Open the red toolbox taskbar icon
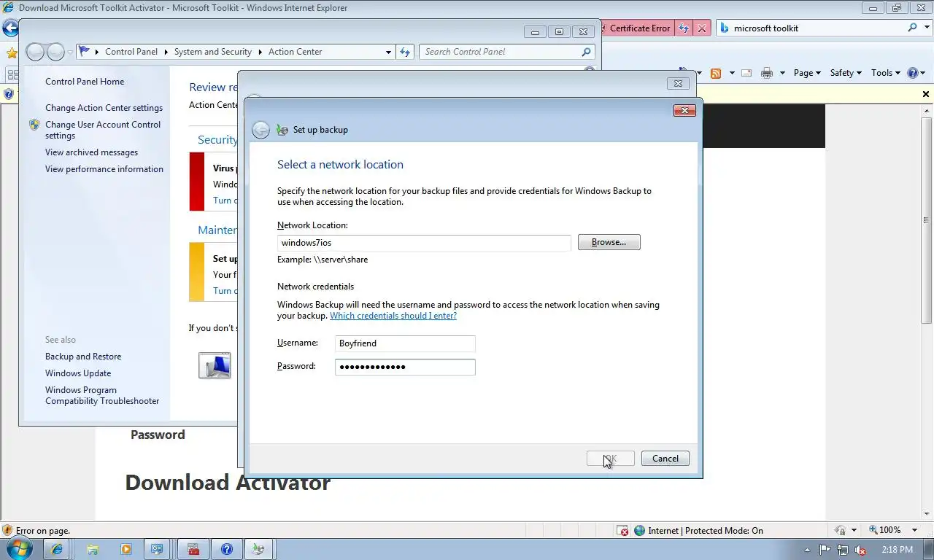 point(193,549)
